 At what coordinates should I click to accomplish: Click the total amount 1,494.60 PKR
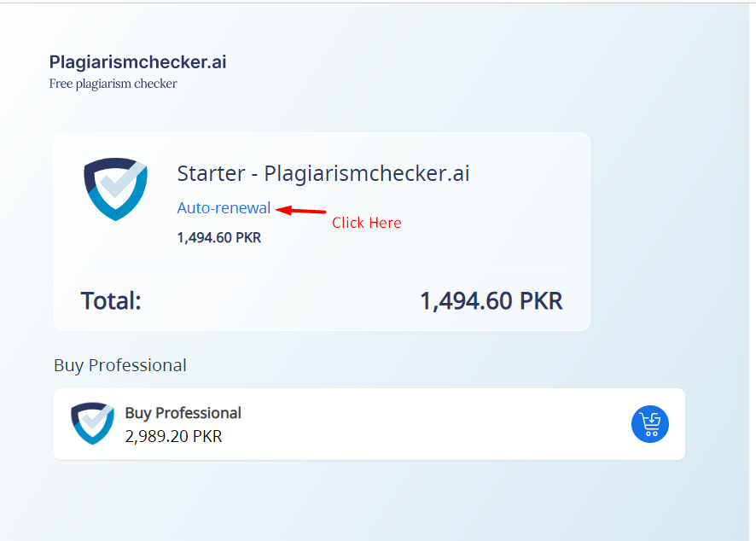(x=491, y=301)
